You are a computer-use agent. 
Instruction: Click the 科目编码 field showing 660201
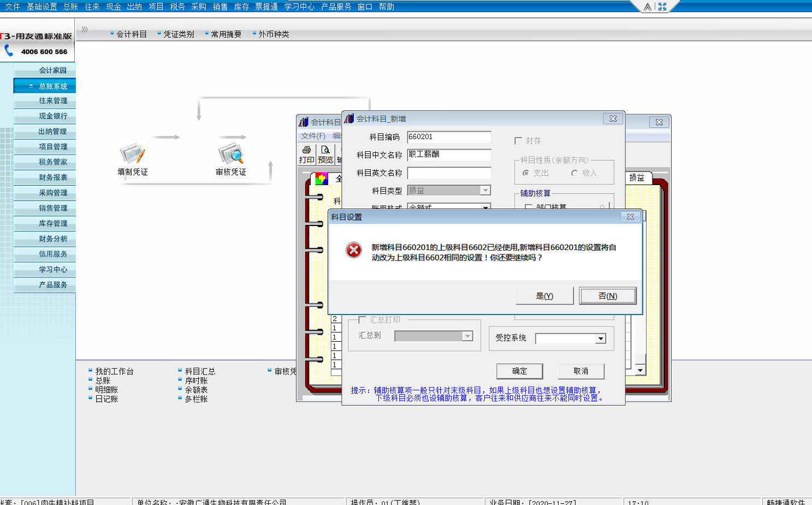[449, 137]
